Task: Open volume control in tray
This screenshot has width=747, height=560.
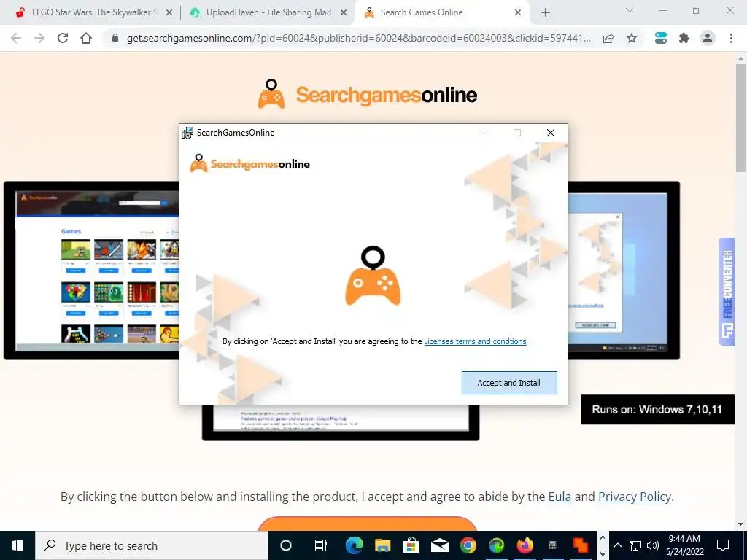Action: pos(653,545)
